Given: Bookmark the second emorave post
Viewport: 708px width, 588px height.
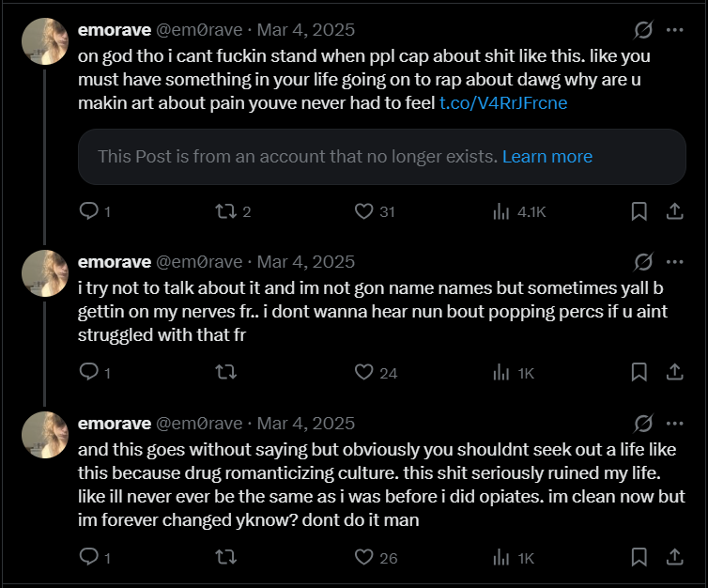Looking at the screenshot, I should point(639,373).
